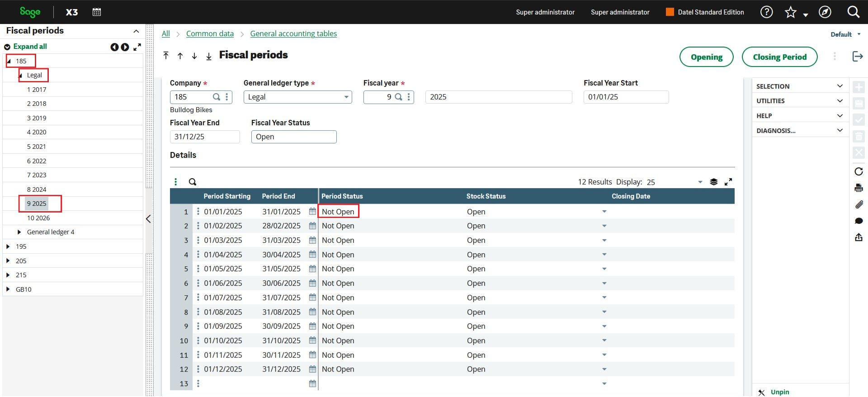Select fiscal year 10 2026 in tree
The image size is (868, 397).
(x=38, y=218)
